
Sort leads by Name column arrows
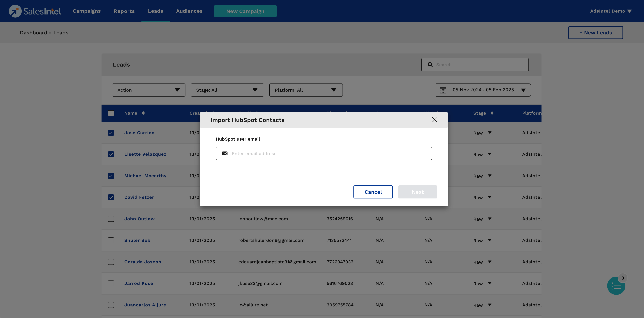(143, 113)
